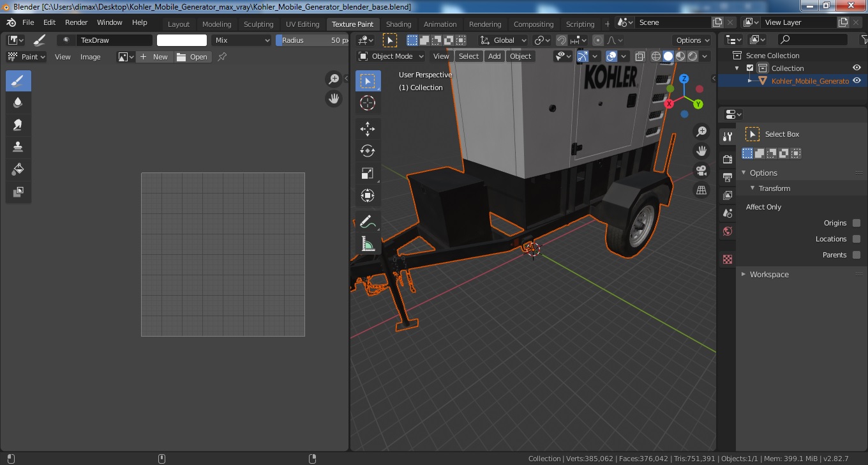Enable Affect Only Parents checkbox

pos(857,255)
